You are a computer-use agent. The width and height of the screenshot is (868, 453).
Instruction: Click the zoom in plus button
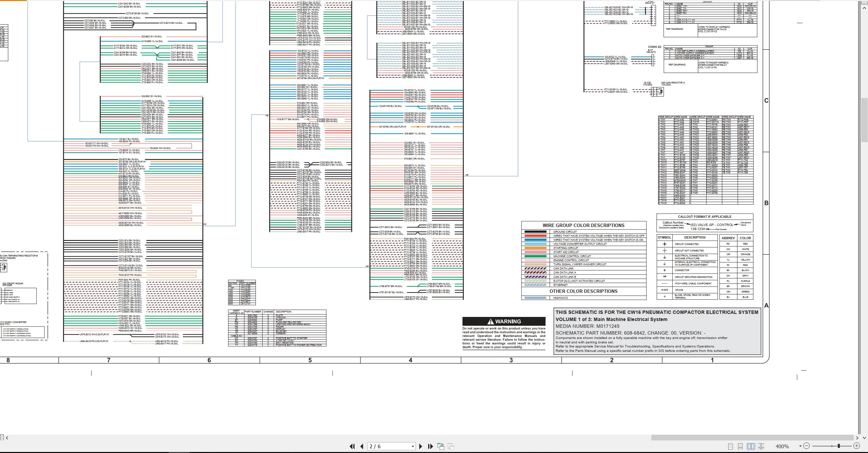[856, 446]
